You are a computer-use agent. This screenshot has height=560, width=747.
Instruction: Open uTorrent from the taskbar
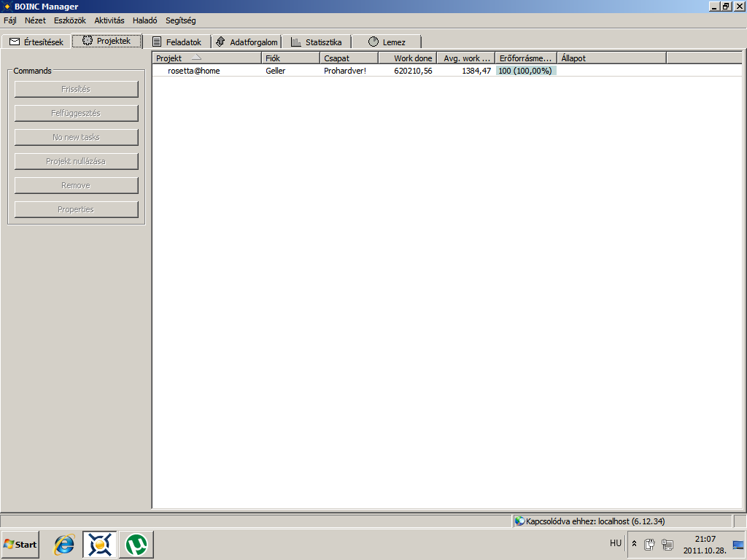[136, 544]
